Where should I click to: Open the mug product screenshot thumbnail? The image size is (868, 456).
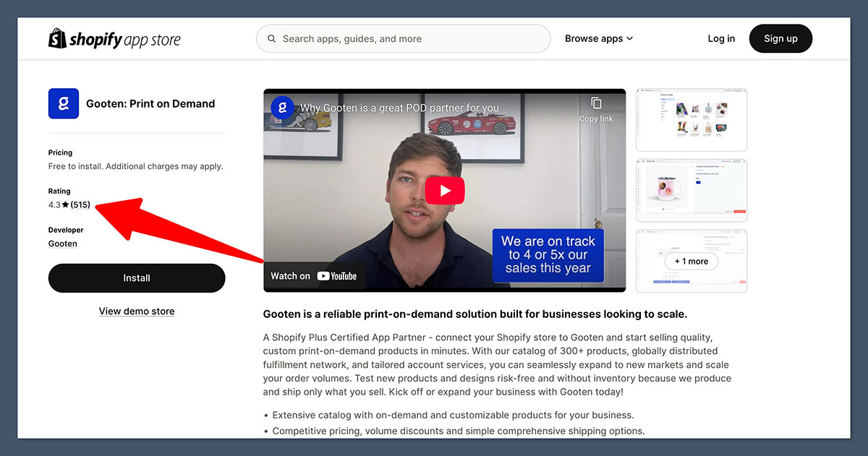pos(692,190)
